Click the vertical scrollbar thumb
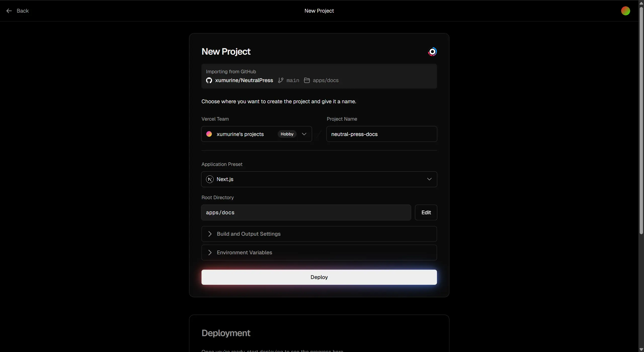 click(x=641, y=121)
